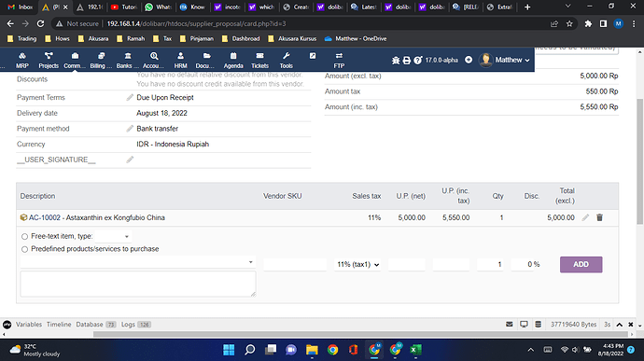The image size is (644, 361).
Task: Open File Explorer from the taskbar
Action: click(x=312, y=350)
